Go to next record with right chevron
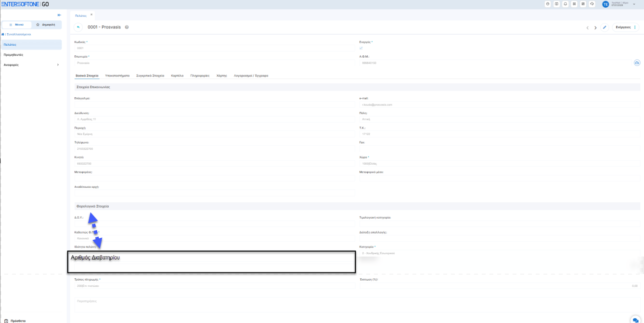The width and height of the screenshot is (644, 323). [595, 28]
